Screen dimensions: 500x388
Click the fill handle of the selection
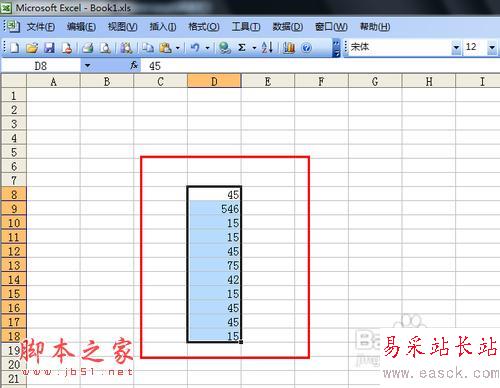[241, 342]
